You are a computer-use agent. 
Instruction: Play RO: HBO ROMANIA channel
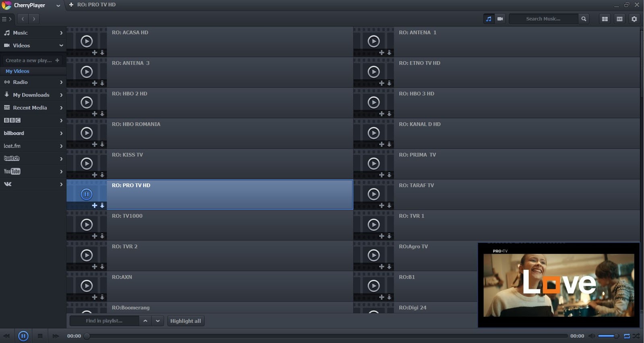click(87, 133)
